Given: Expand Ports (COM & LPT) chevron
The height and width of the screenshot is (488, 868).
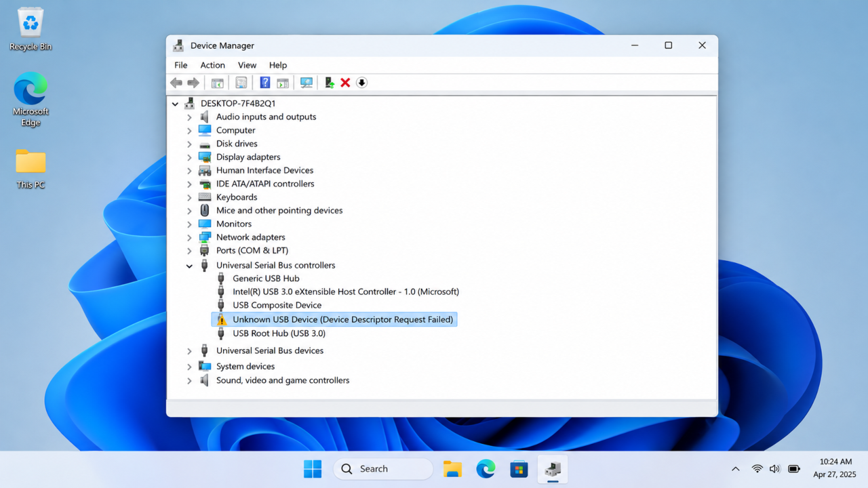Looking at the screenshot, I should (189, 251).
